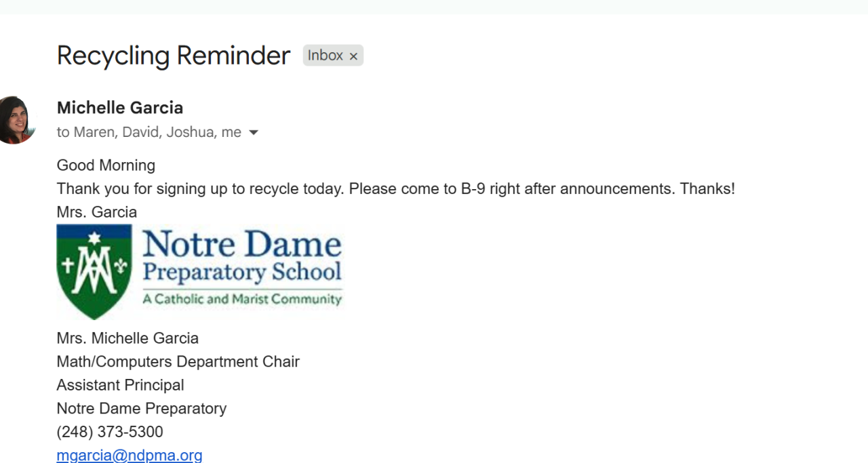This screenshot has height=463, width=868.
Task: Click the Notre Dame wordmark in the logo
Action: point(241,244)
